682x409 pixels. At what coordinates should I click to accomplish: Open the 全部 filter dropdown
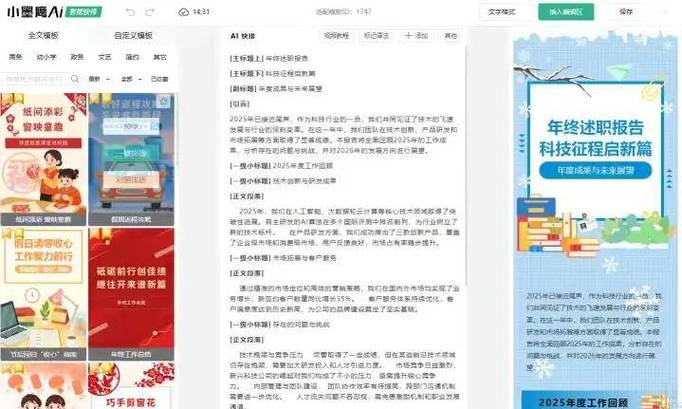tap(131, 79)
